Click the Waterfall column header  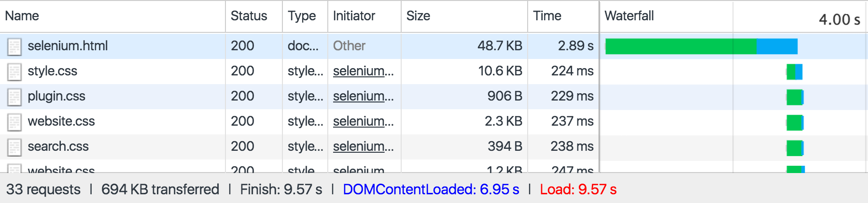[629, 16]
